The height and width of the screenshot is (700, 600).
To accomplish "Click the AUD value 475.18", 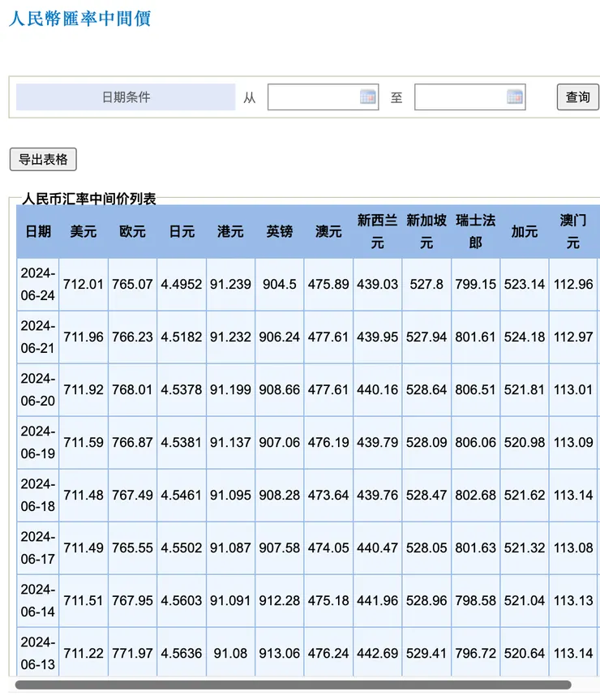I will (x=328, y=600).
